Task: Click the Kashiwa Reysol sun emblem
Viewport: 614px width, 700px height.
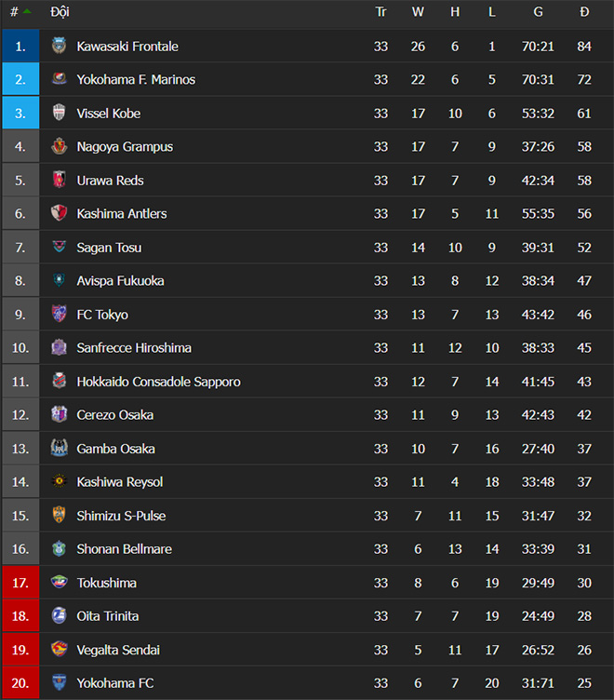Action: pyautogui.click(x=59, y=481)
